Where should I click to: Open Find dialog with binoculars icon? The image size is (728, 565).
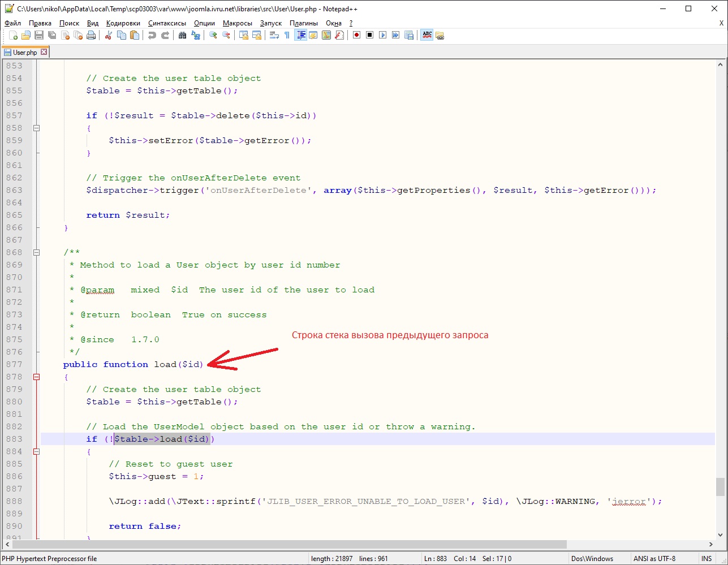[x=183, y=35]
